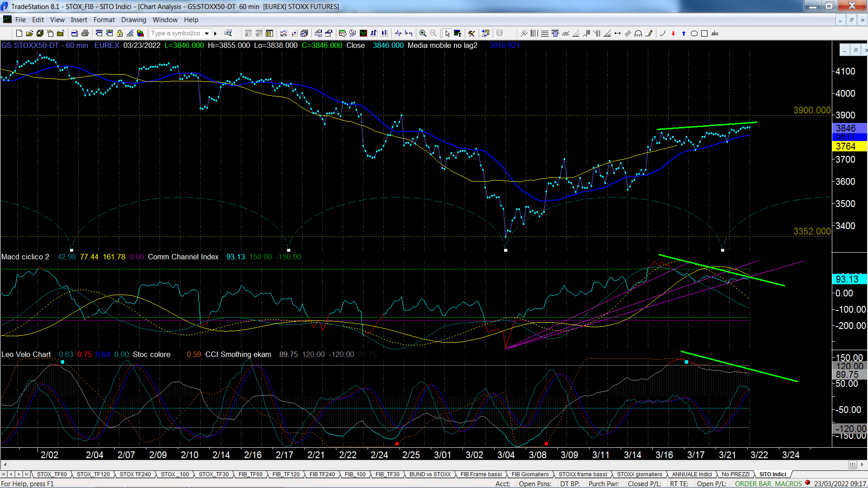Screen dimensions: 868x488
Task: Click the cyan 93.13 indicator label
Action: coord(849,279)
